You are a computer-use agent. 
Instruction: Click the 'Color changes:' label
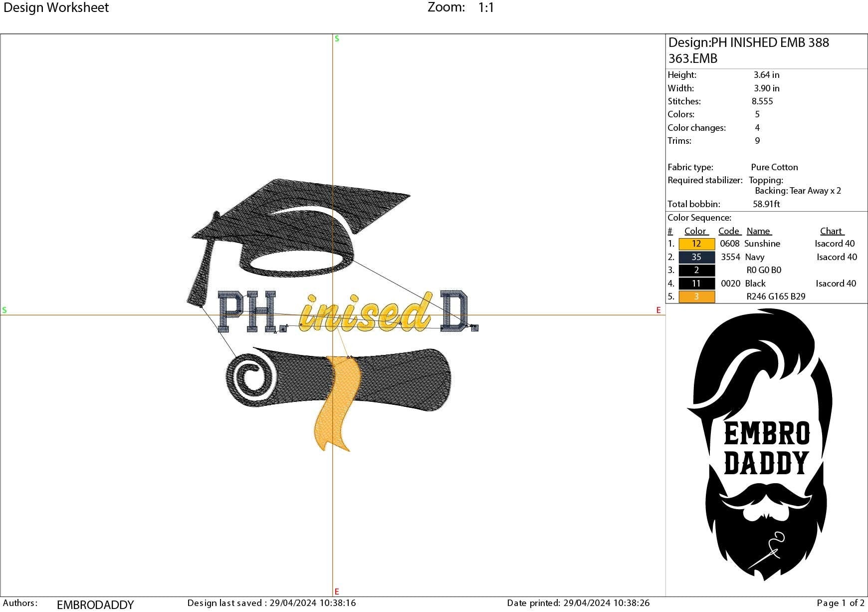click(x=696, y=128)
